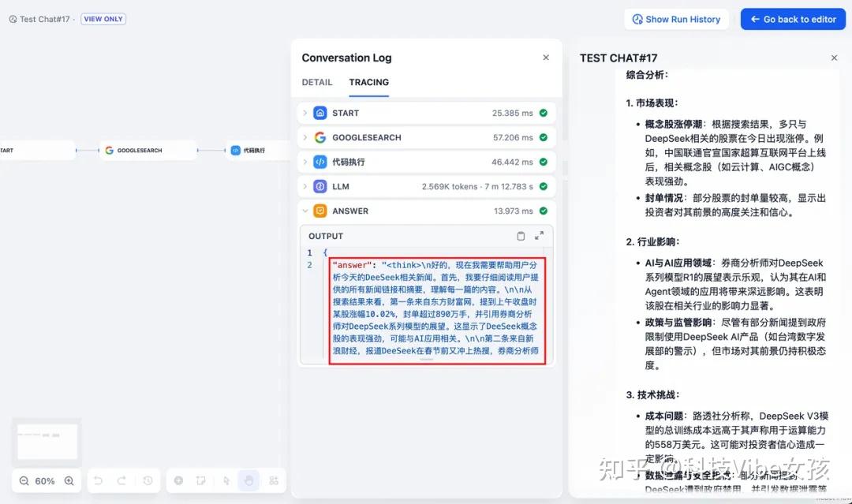The image size is (852, 504).
Task: Click the redo icon in the bottom toolbar
Action: pos(123,480)
